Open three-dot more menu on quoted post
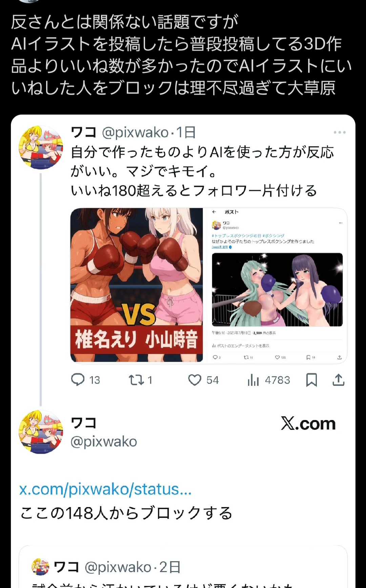Screen dimensions: 366x588 (340, 132)
